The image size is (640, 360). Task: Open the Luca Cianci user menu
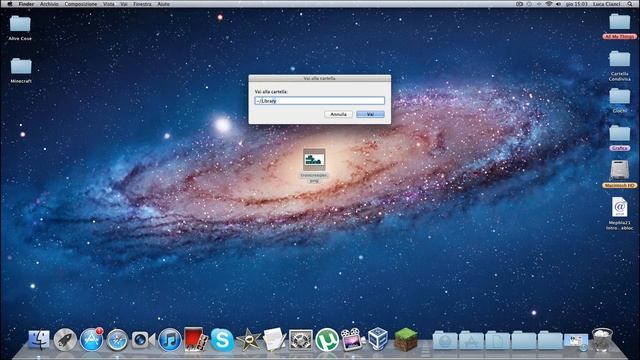pos(607,4)
